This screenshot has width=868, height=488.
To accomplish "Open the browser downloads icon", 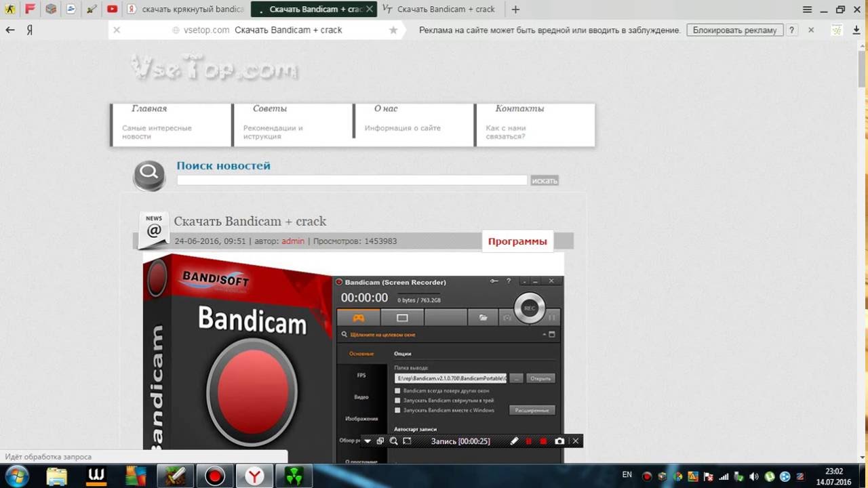I will [x=856, y=30].
